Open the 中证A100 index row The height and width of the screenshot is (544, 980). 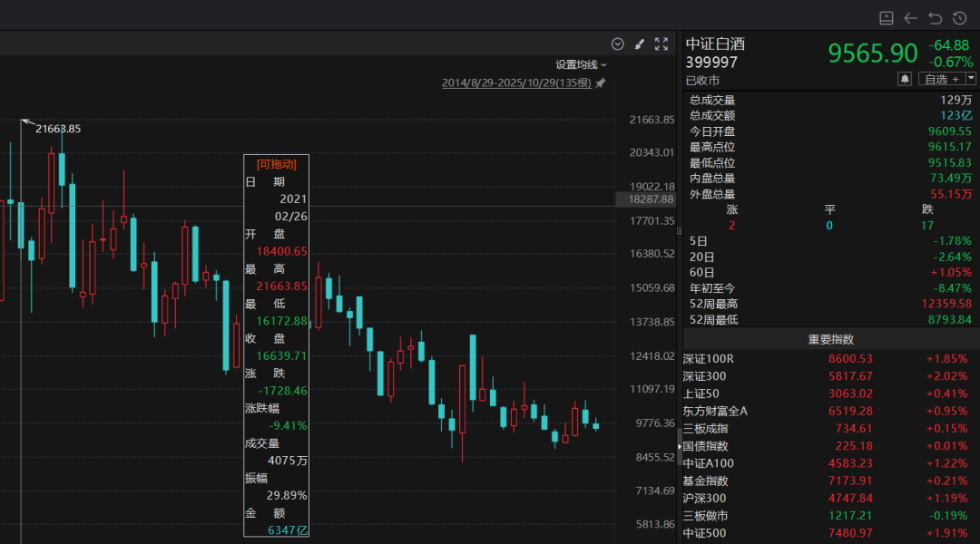click(830, 464)
